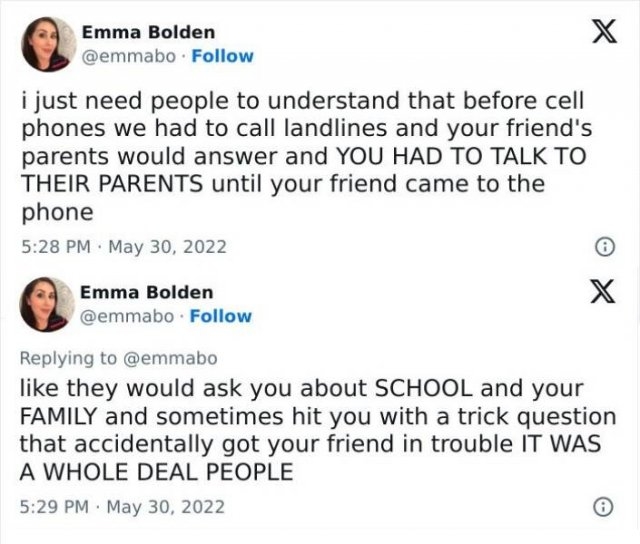Open the info icon beside 5:29 PM timestamp
Screen dimensions: 640x544
point(602,507)
